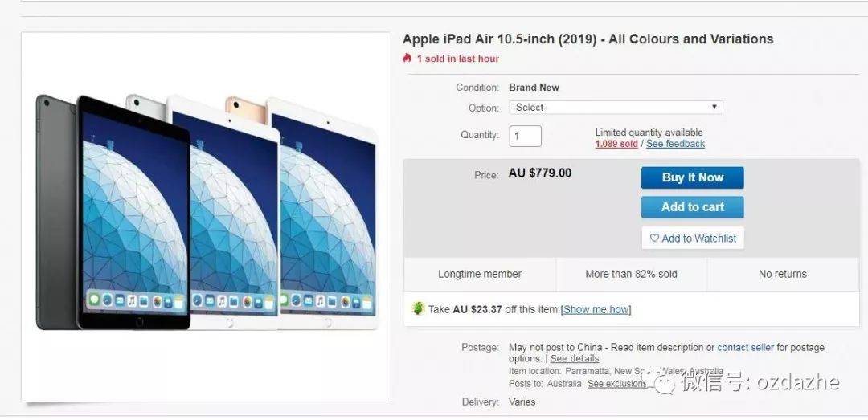
Task: Click the Buy It Now button
Action: (x=693, y=177)
